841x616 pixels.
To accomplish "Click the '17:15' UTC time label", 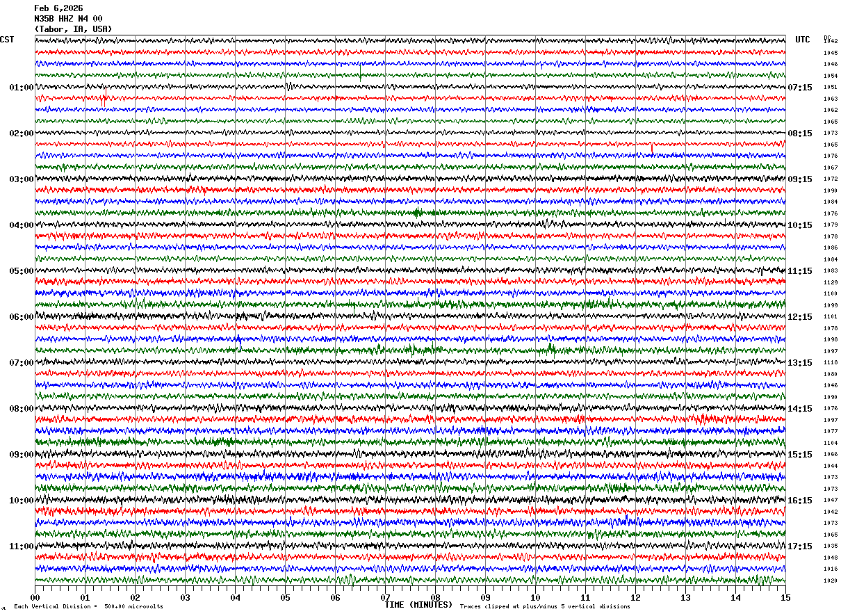I will coord(800,546).
